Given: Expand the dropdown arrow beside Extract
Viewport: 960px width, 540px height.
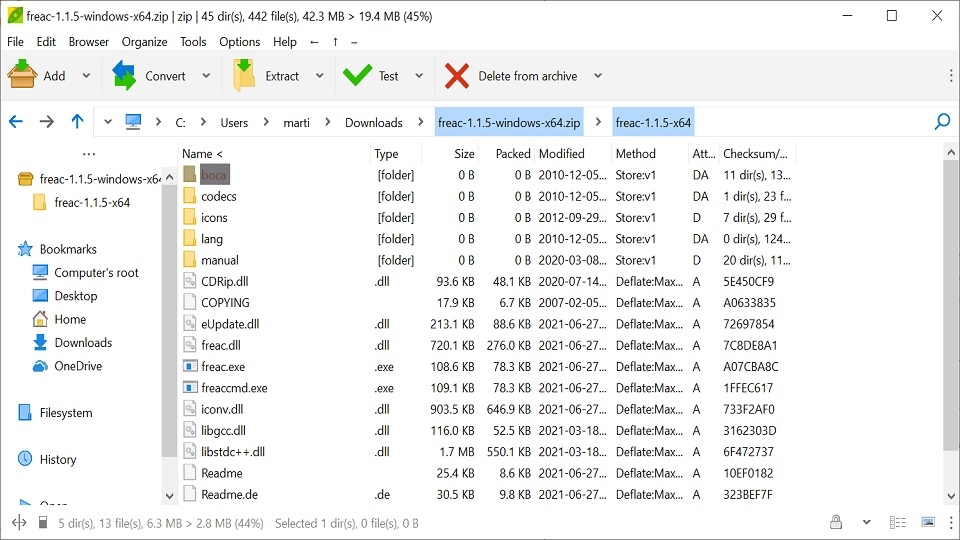Looking at the screenshot, I should (x=320, y=76).
